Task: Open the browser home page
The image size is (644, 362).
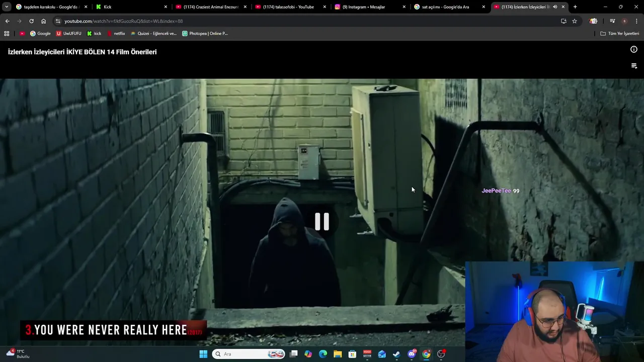Action: point(43,21)
